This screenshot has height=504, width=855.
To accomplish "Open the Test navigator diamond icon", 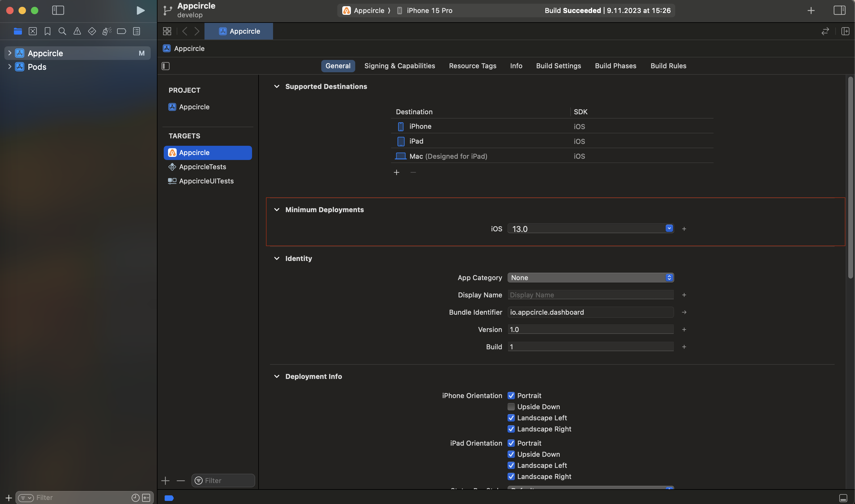I will [92, 31].
